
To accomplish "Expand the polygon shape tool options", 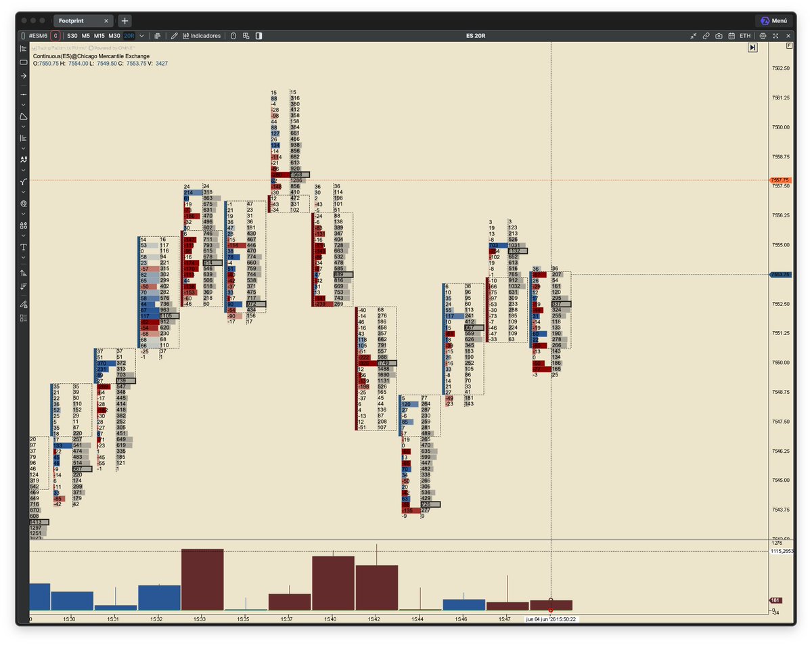I will (23, 127).
